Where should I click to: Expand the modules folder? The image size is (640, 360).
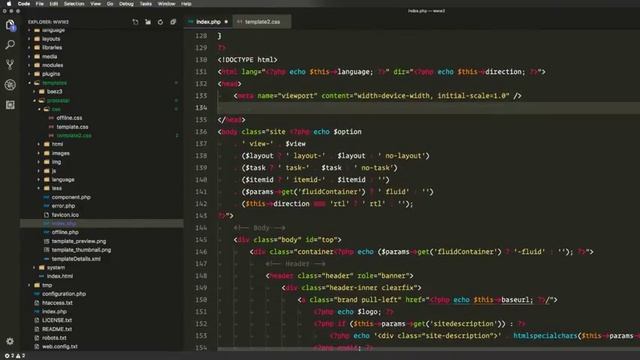point(52,65)
